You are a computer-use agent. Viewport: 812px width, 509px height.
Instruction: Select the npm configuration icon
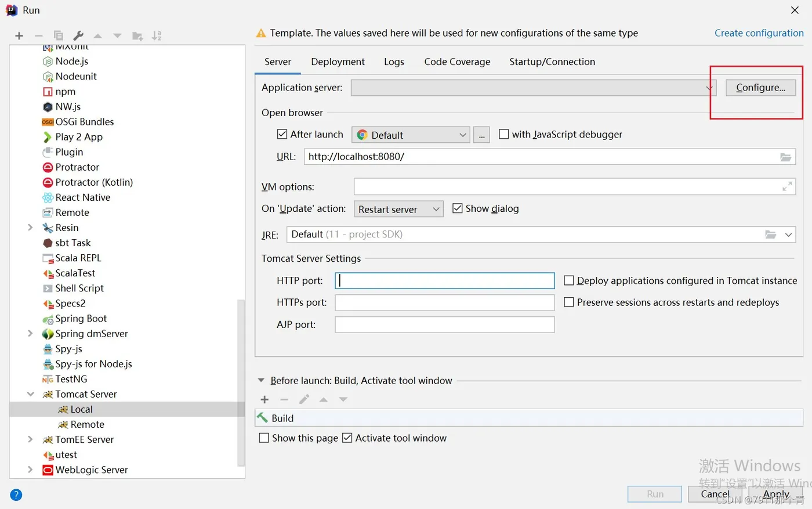48,92
